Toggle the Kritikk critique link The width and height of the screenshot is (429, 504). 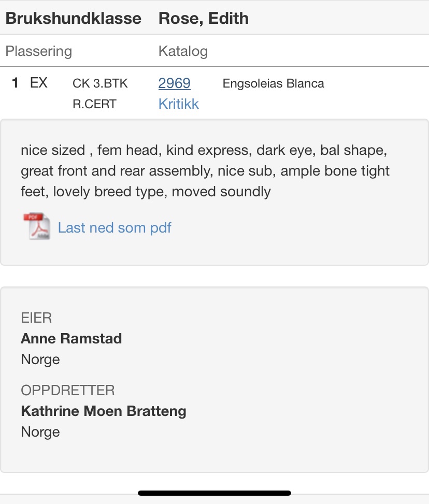tap(178, 104)
